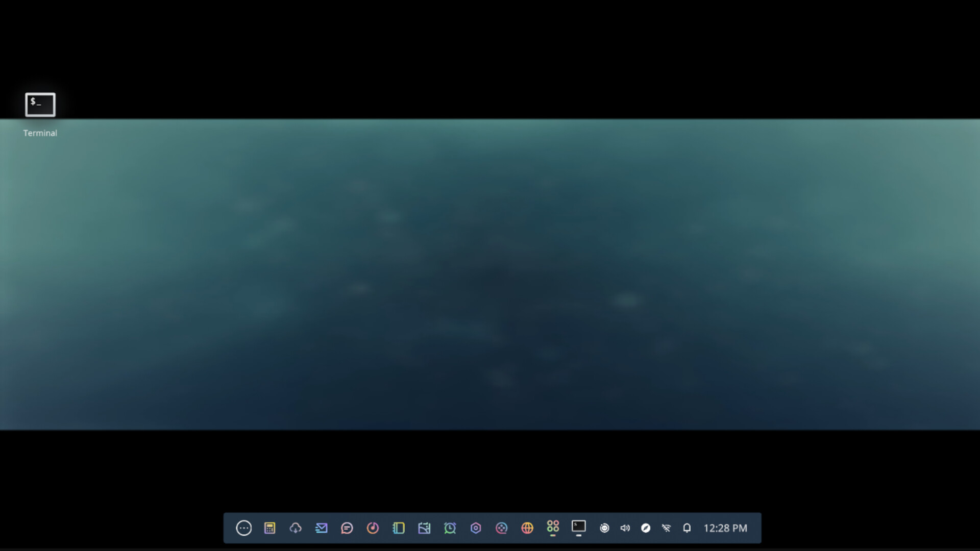Expand the app grid drawer

553,528
